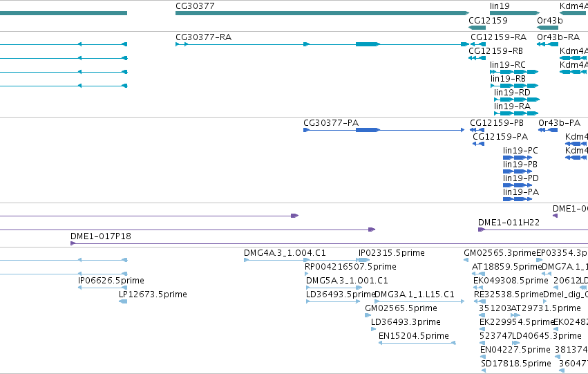Click the Or43b-RA transcript glyph
The height and width of the screenshot is (374, 588).
(547, 44)
